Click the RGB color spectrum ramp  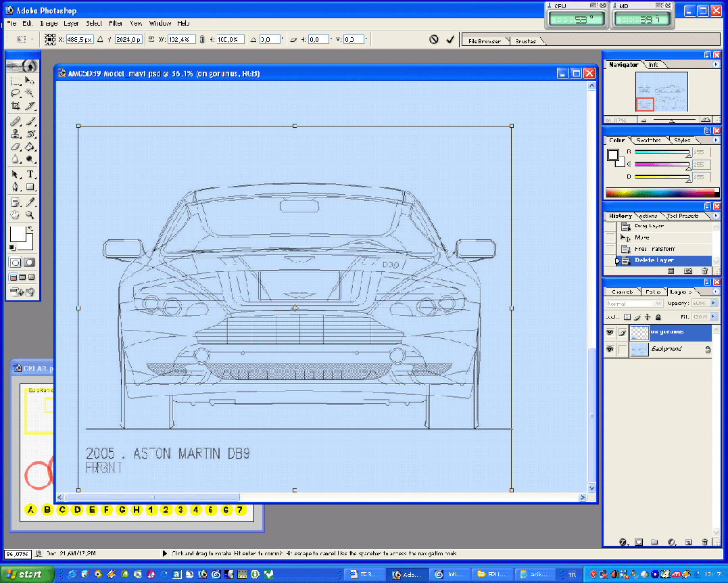point(662,193)
